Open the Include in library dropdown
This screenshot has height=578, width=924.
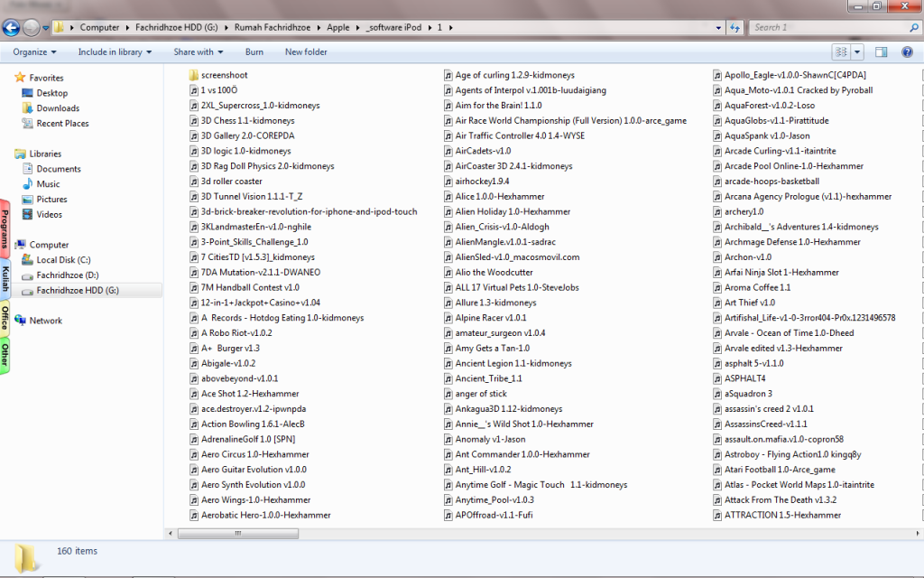click(115, 51)
